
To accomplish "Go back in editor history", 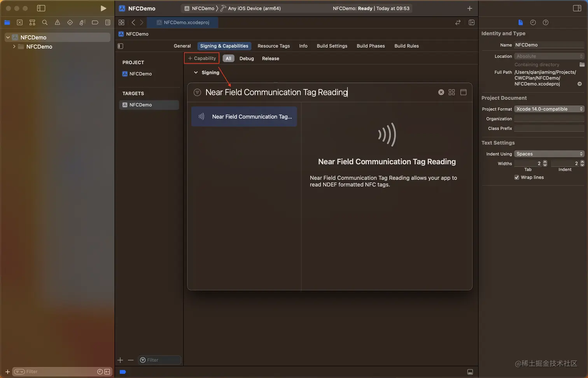I will [133, 23].
